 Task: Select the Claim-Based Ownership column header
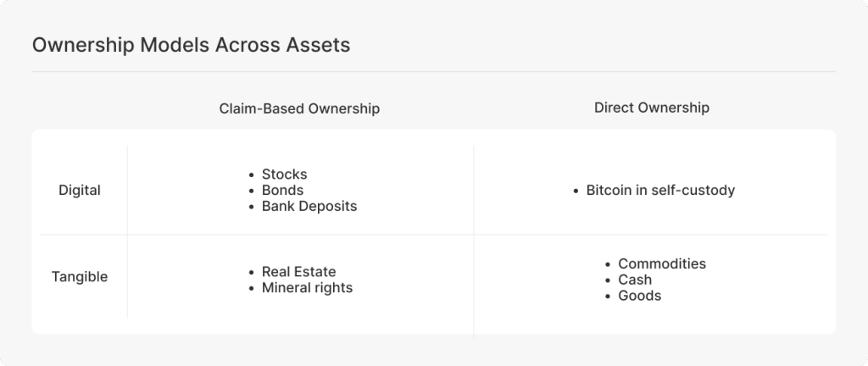[x=299, y=108]
